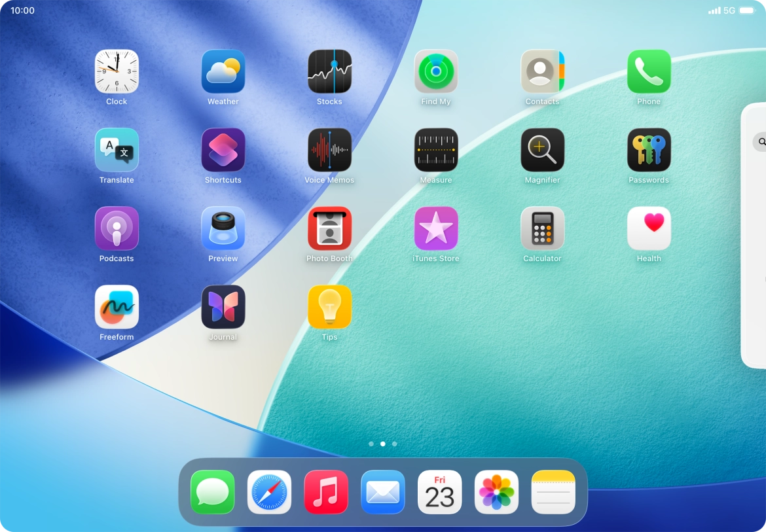The width and height of the screenshot is (766, 532).
Task: Open the Stocks app
Action: click(x=329, y=71)
